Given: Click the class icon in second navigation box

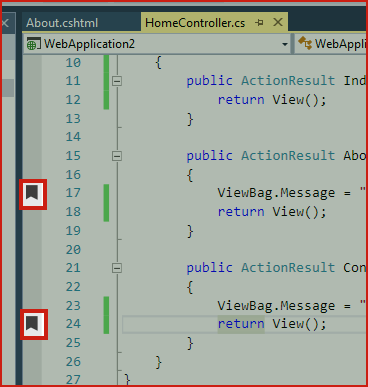Looking at the screenshot, I should click(305, 44).
